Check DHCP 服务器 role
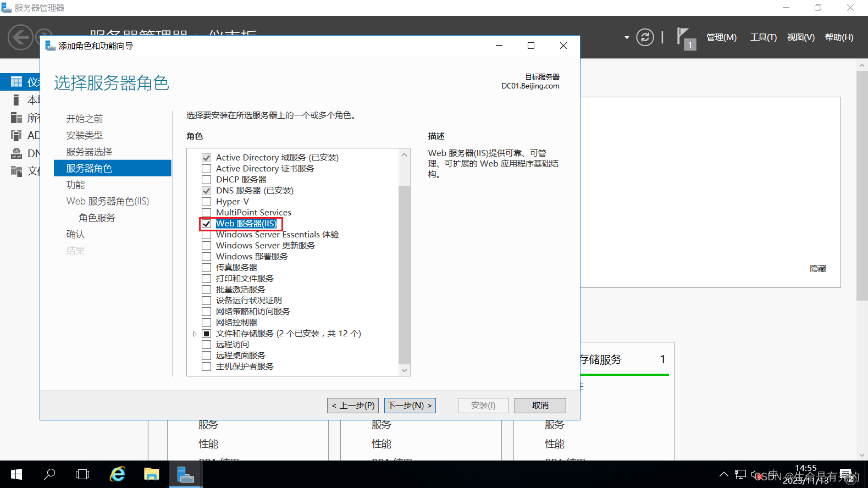The image size is (868, 488). [207, 180]
